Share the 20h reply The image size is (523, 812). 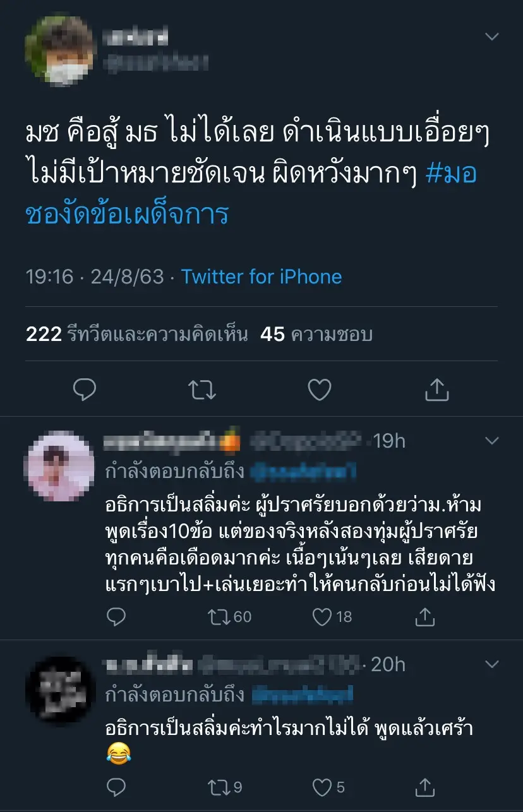click(426, 787)
